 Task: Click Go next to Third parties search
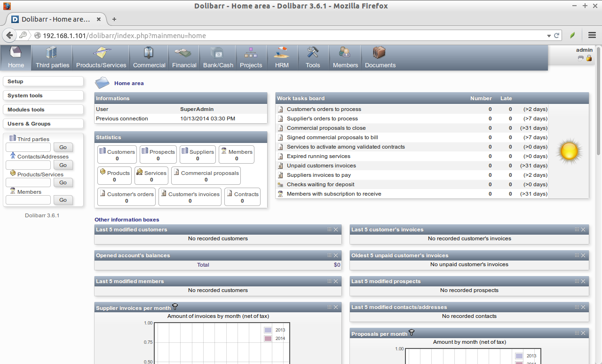pos(63,148)
